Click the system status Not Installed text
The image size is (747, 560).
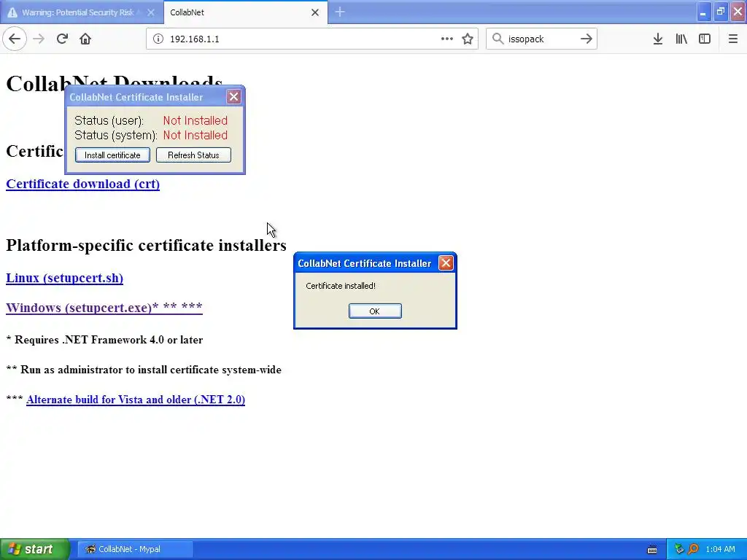[x=196, y=135]
